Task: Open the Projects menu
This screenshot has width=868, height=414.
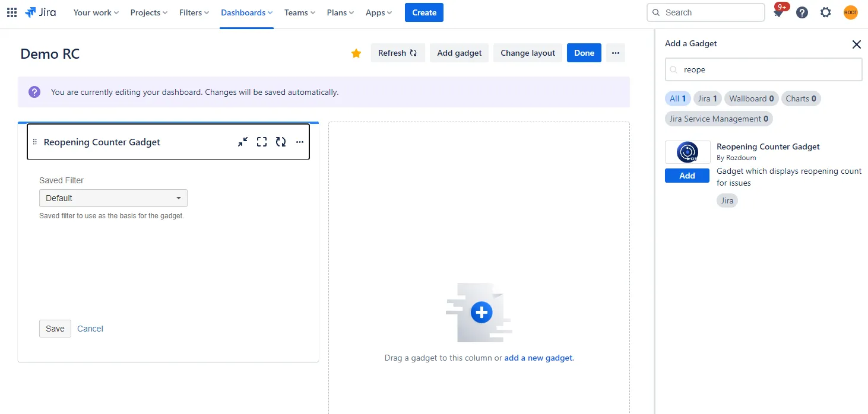Action: coord(149,12)
